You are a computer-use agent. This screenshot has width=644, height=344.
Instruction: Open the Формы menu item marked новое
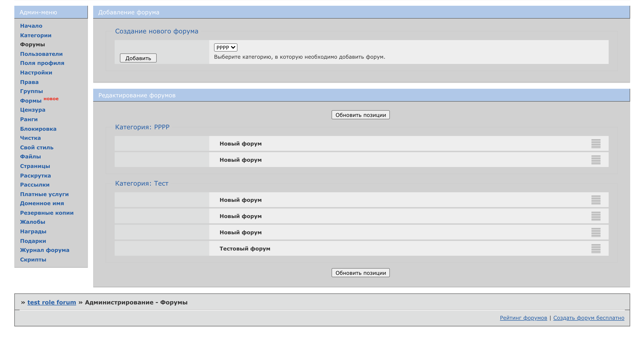coord(31,101)
